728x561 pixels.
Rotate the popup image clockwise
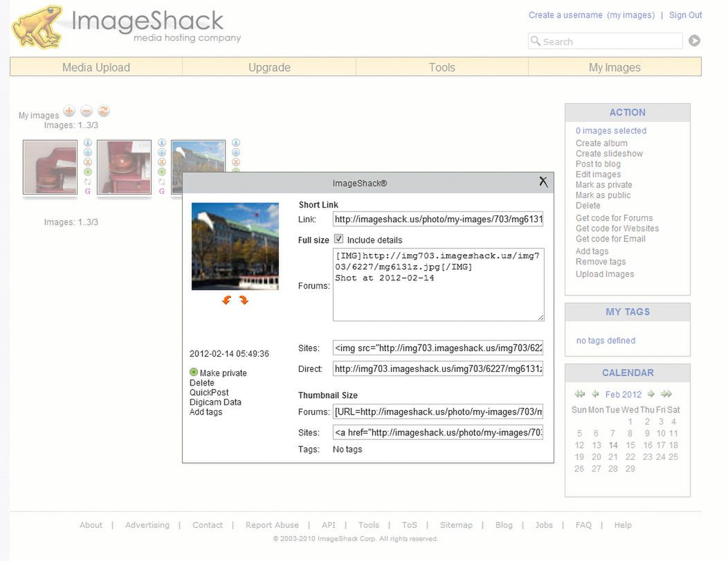point(244,301)
